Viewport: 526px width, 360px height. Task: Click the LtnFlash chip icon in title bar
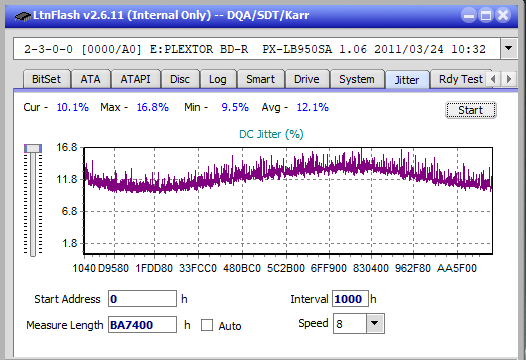pyautogui.click(x=23, y=15)
